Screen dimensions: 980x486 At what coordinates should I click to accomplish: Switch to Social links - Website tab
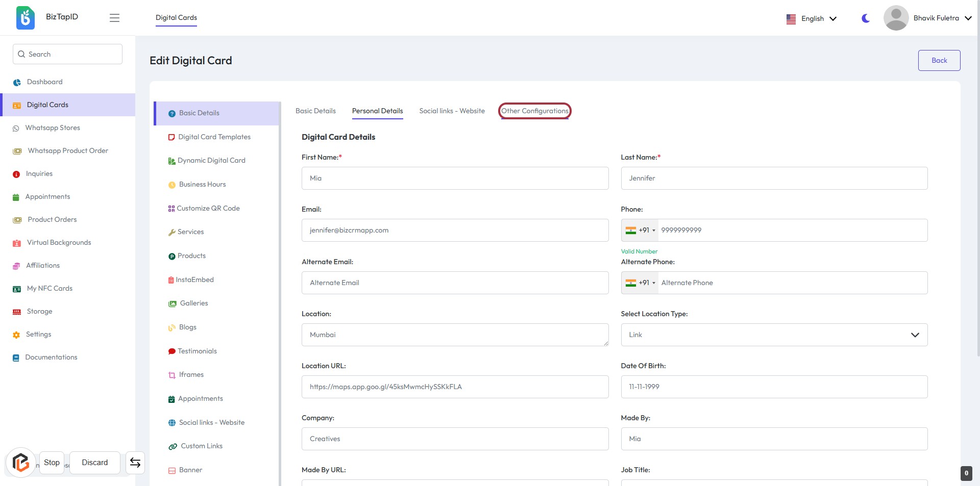click(x=452, y=111)
